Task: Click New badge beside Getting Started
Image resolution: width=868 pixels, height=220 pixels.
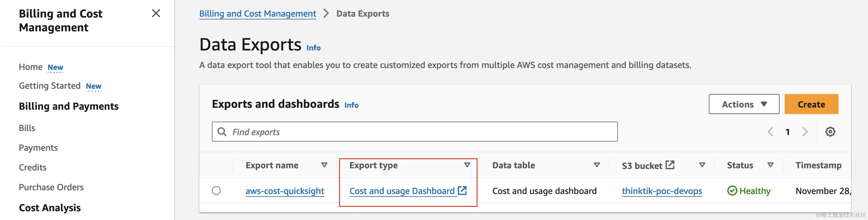Action: pos(93,86)
